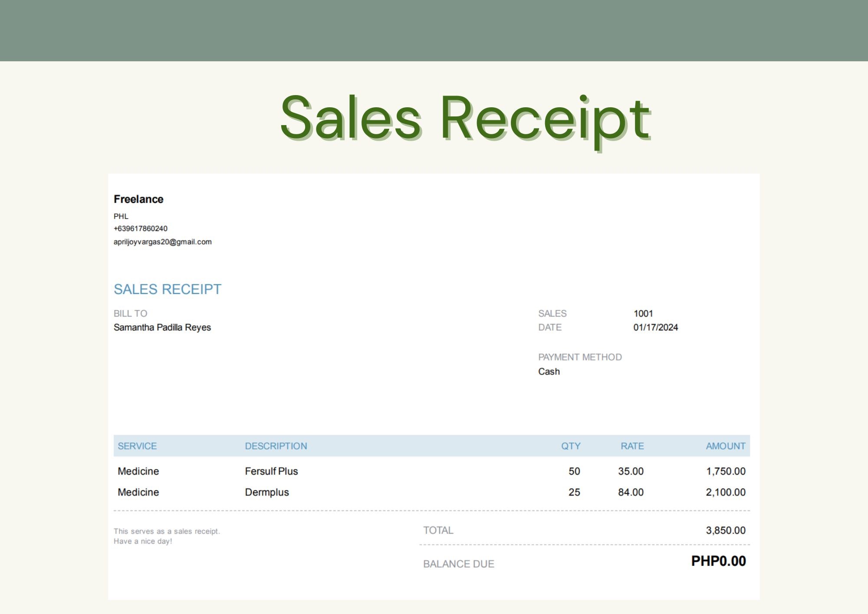Screen dimensions: 868x614
Task: Select customer name Samantha Padilla Reyes
Action: tap(162, 327)
